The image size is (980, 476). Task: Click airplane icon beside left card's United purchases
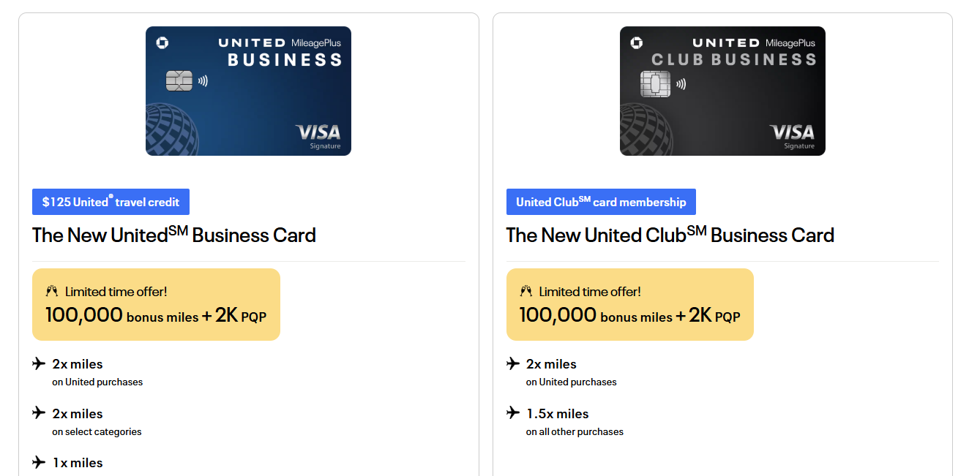[39, 363]
